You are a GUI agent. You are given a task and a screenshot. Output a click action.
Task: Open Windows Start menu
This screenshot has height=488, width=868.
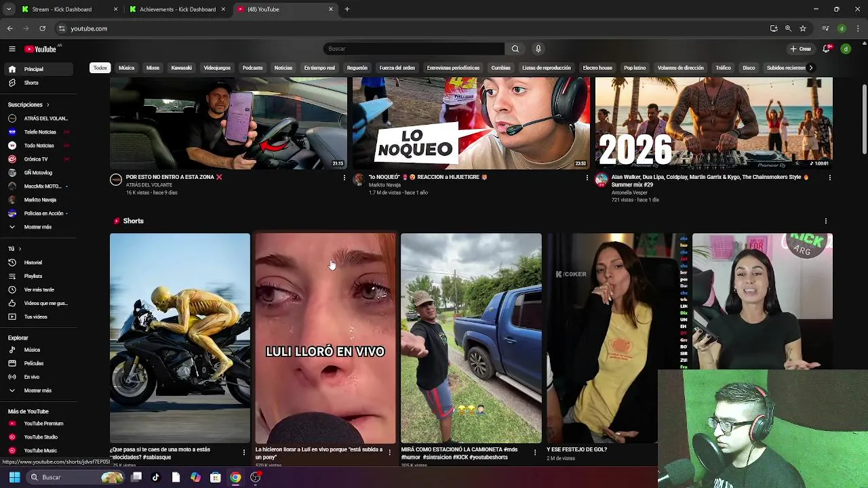[x=14, y=477]
